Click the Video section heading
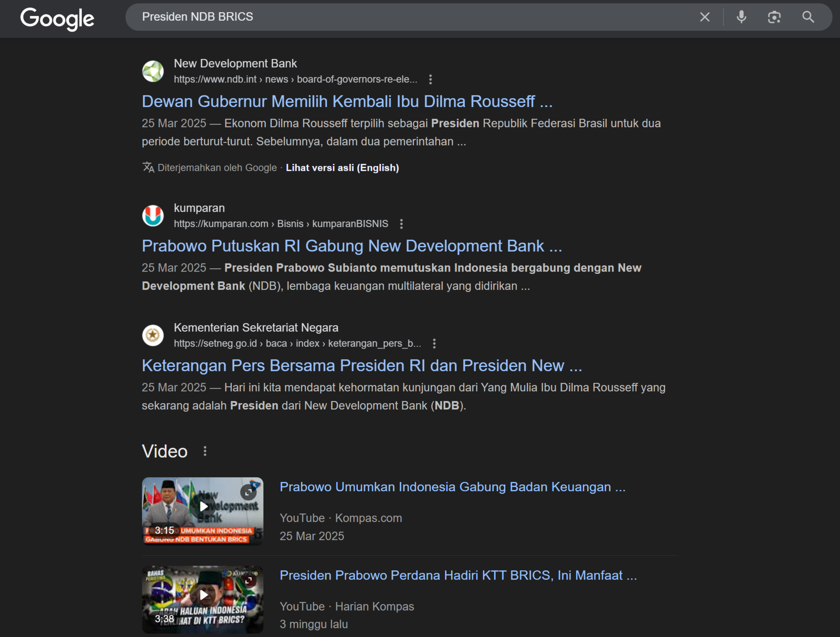This screenshot has width=840, height=637. coord(164,451)
